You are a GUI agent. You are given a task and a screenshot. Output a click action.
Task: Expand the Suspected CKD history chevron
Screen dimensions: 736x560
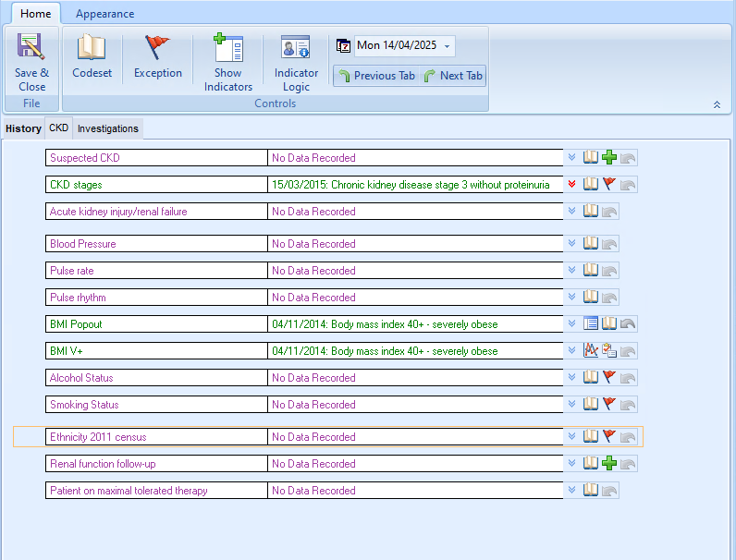pyautogui.click(x=571, y=157)
